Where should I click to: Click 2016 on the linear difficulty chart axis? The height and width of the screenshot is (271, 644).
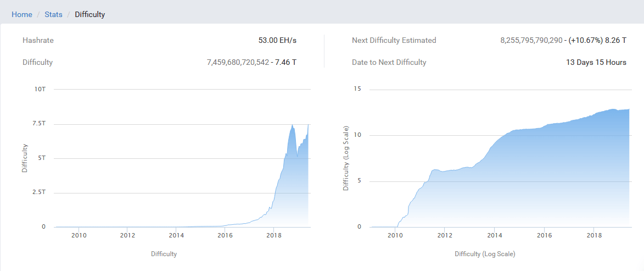225,235
